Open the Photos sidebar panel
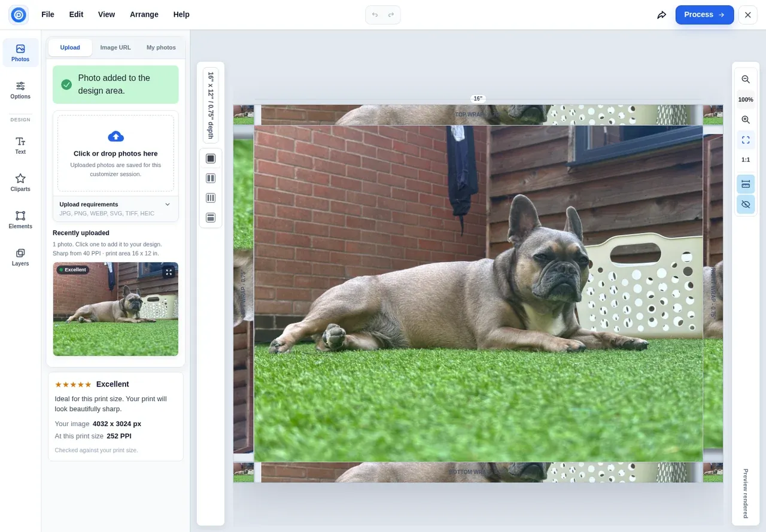766x532 pixels. coord(20,53)
